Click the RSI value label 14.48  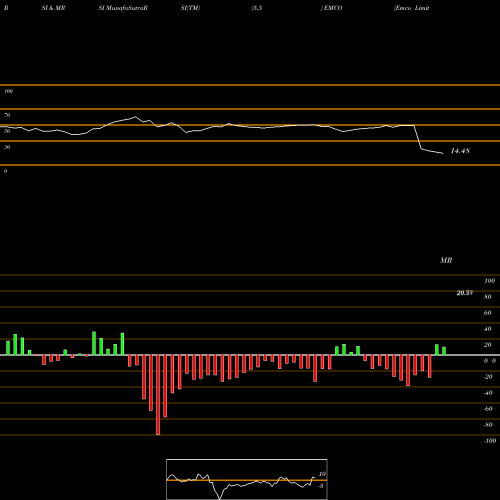point(460,151)
